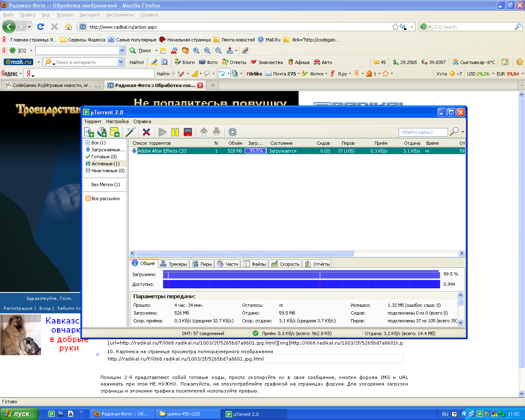The image size is (525, 420).
Task: Click the 'Найти здесь' search field
Action: [x=423, y=132]
